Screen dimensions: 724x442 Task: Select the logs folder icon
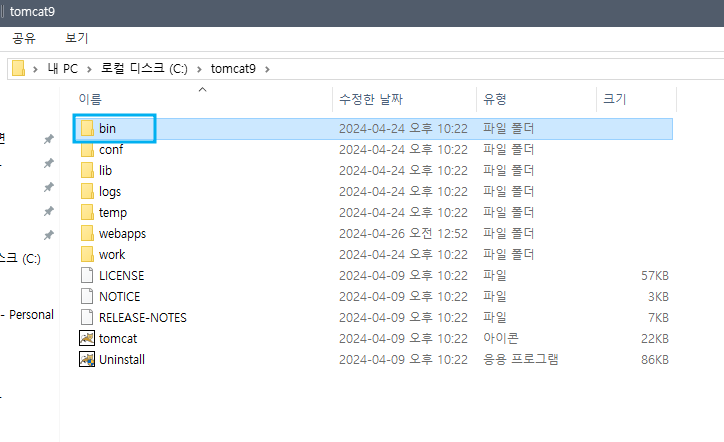87,191
